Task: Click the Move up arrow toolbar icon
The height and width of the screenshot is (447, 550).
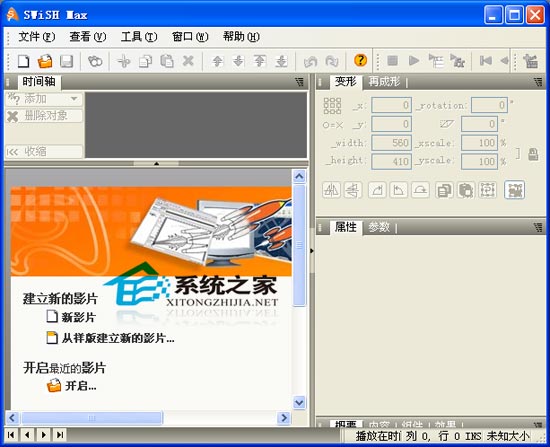Action: tap(217, 61)
